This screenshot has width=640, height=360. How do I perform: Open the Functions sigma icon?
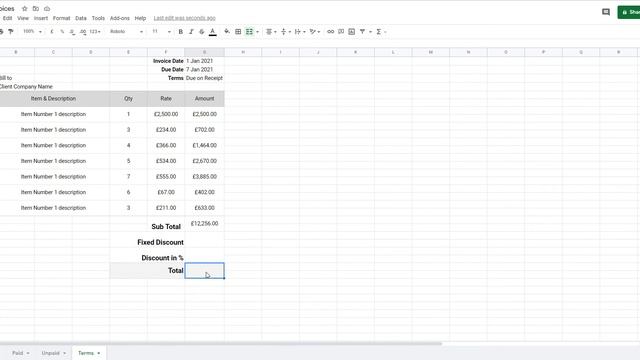[379, 31]
